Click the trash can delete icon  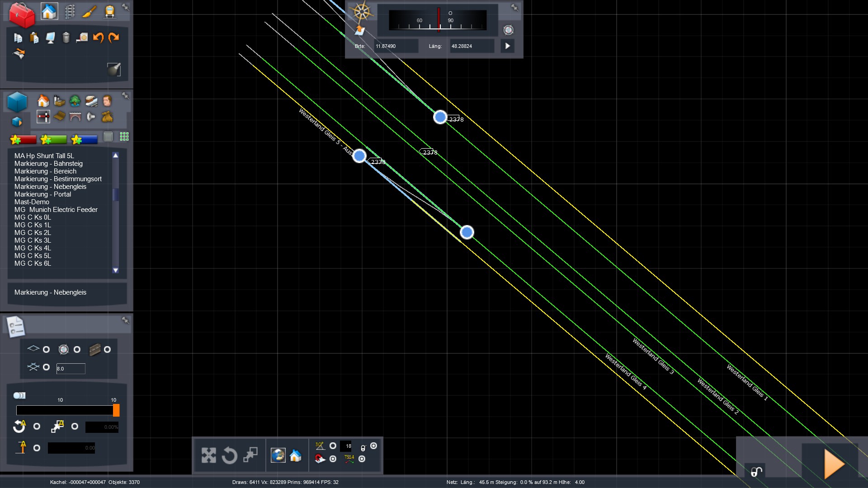tap(66, 38)
